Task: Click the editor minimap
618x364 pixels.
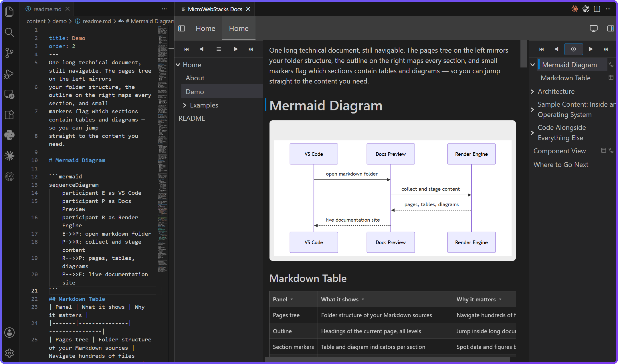Action: click(163, 149)
